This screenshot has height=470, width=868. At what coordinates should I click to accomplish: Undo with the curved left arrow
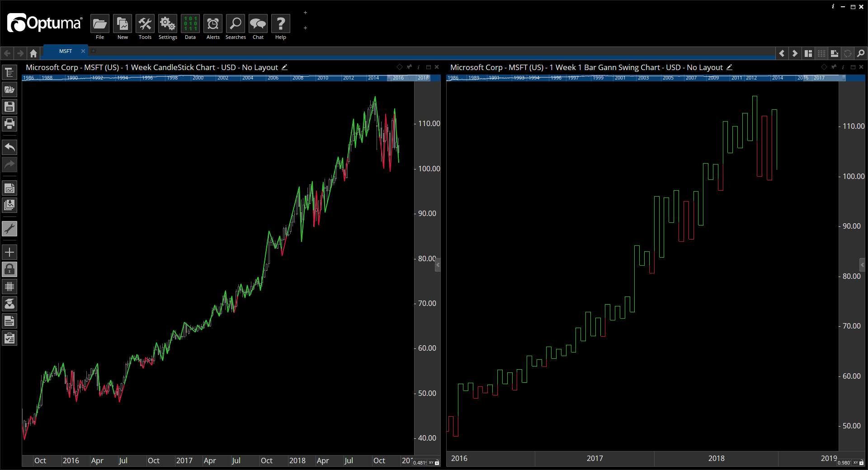(x=9, y=147)
